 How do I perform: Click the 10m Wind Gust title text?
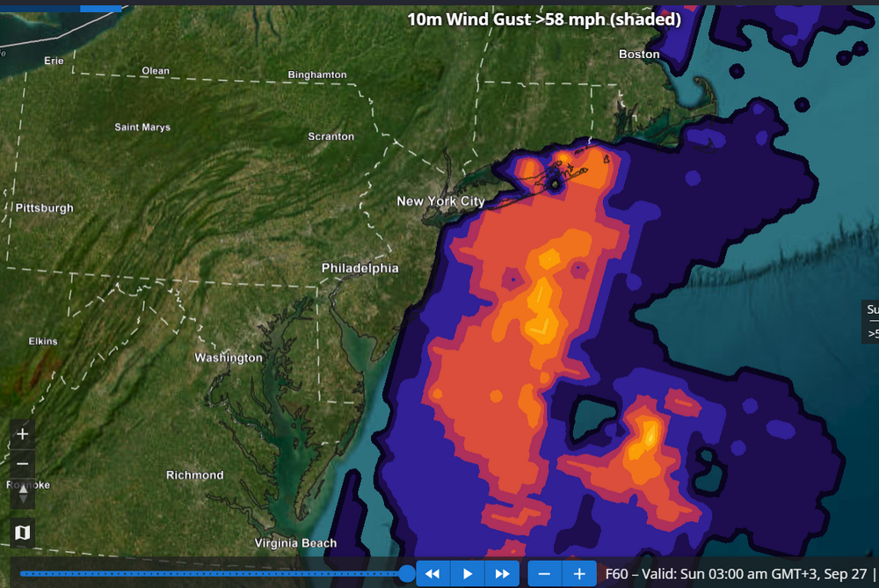coord(544,19)
